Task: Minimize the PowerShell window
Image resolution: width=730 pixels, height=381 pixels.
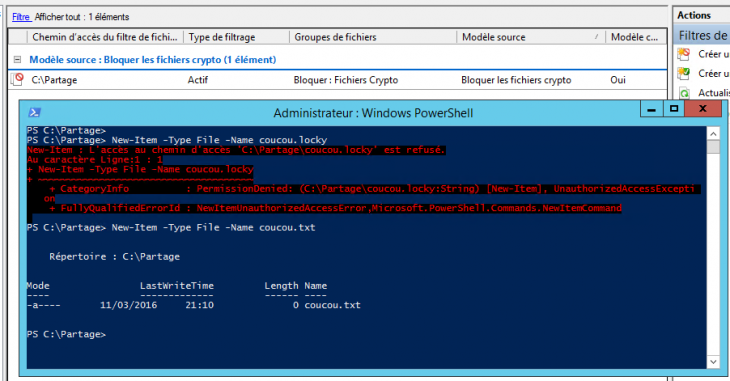Action: 651,109
